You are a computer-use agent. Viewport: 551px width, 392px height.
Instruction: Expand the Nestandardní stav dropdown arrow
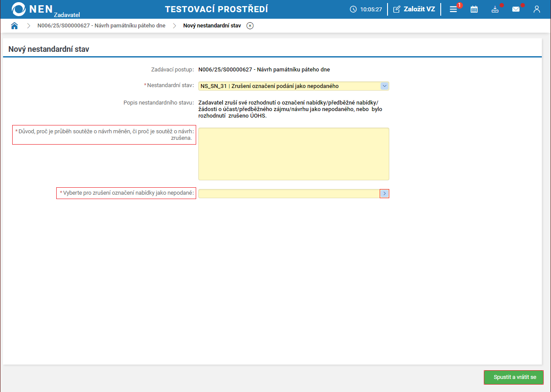click(x=384, y=86)
